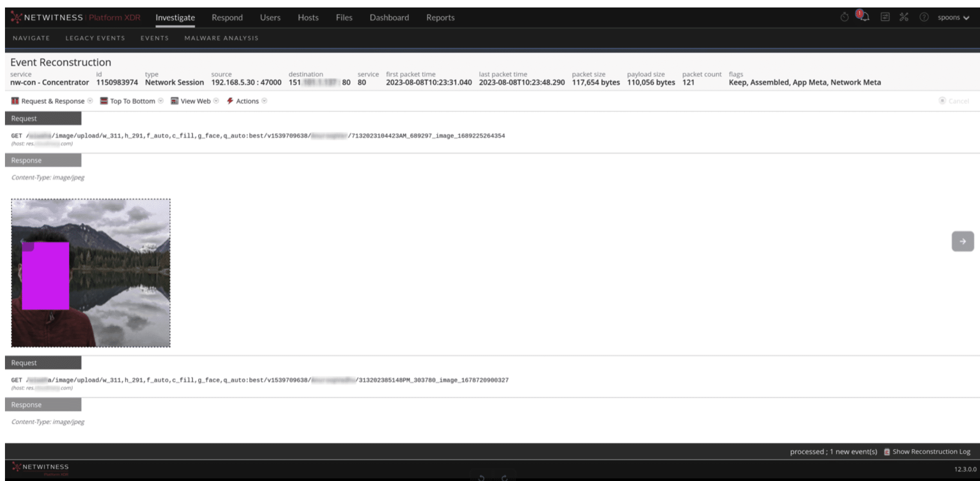This screenshot has width=980, height=481.
Task: Open the Dashboard tab
Action: (x=389, y=17)
